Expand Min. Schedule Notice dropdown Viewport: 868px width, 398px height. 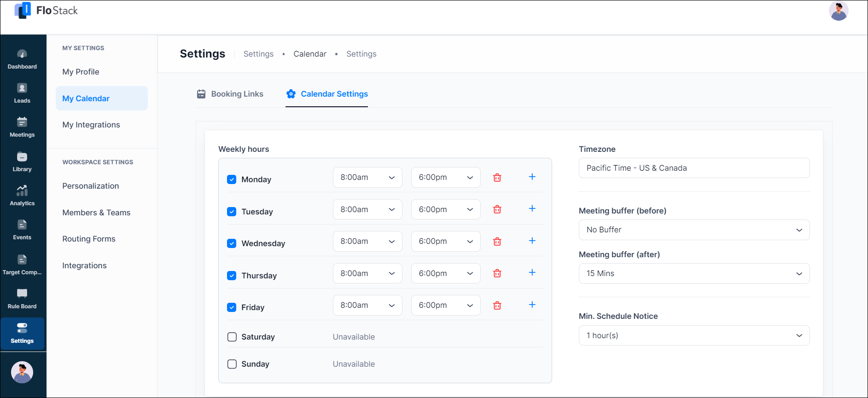coord(694,335)
